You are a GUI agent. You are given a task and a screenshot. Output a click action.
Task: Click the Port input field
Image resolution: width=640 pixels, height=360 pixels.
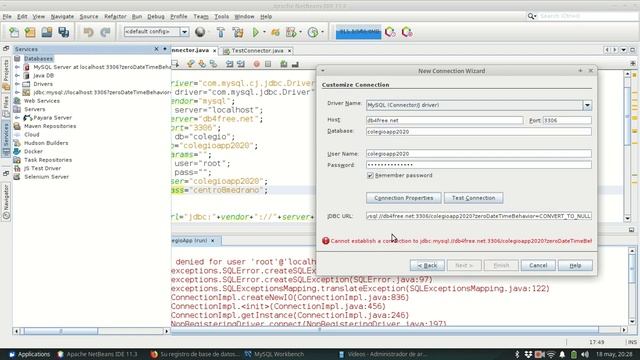pyautogui.click(x=567, y=120)
